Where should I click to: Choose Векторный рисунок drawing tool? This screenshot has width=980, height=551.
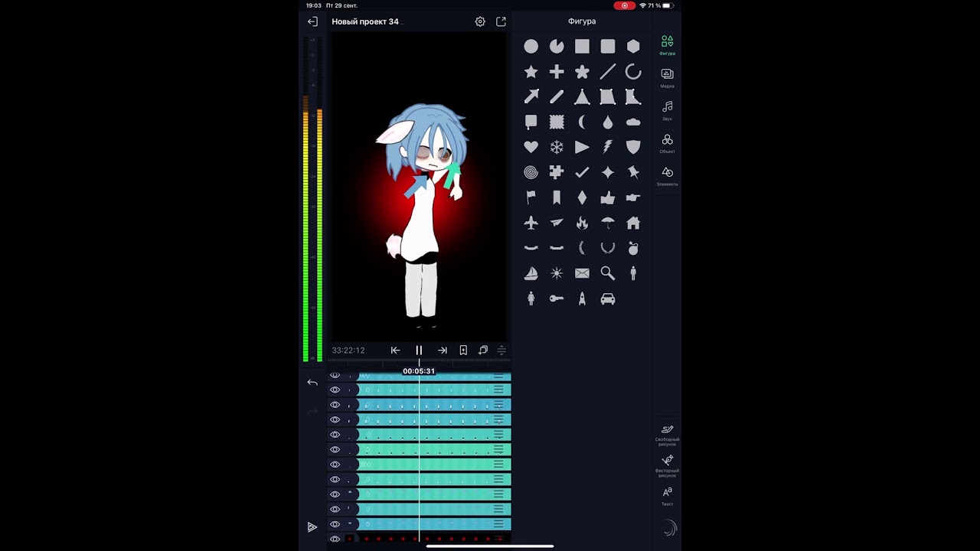click(x=668, y=466)
